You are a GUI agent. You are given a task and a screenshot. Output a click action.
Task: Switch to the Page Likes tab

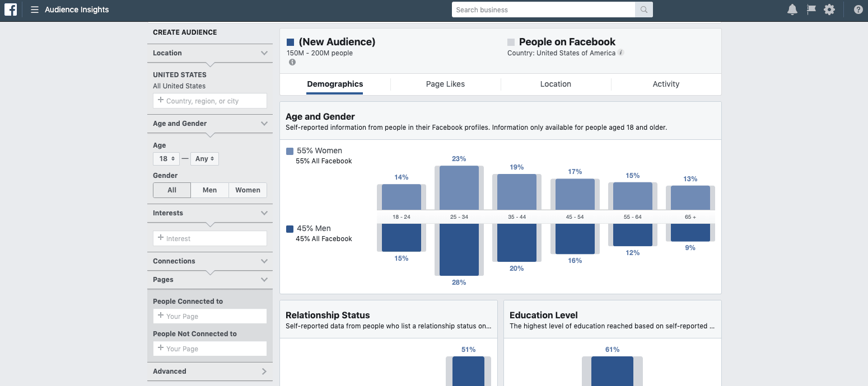(x=445, y=84)
